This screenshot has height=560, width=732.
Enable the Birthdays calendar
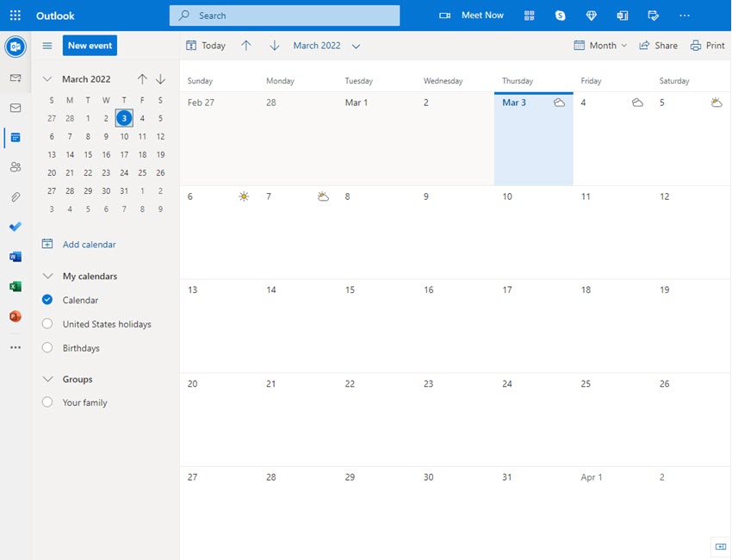point(47,347)
